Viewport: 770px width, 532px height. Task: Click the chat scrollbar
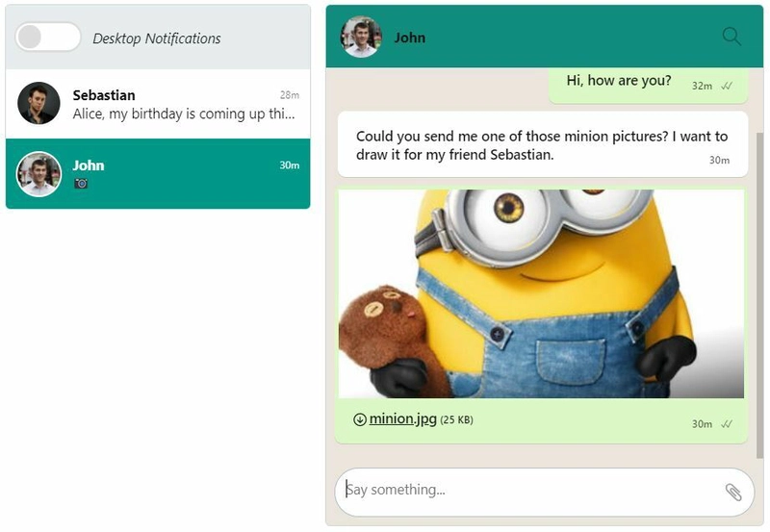[x=760, y=294]
